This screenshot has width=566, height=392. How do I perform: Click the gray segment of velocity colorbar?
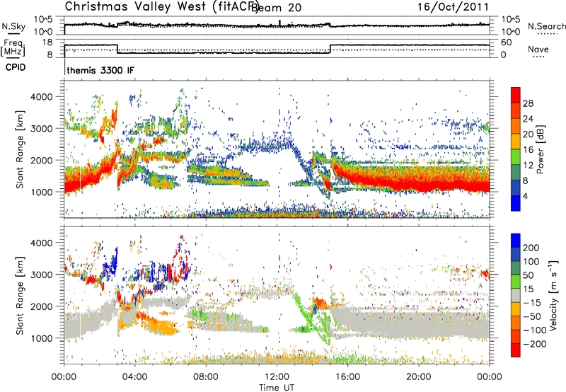516,295
